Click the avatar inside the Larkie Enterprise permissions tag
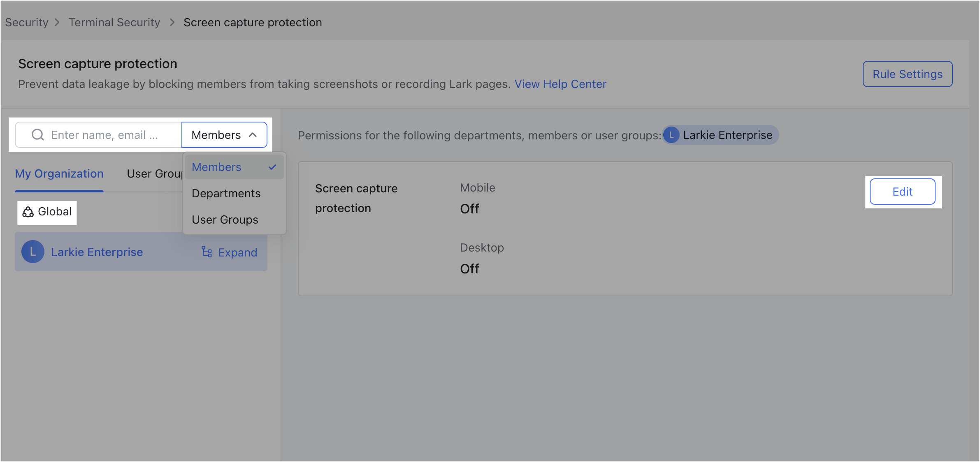 671,135
